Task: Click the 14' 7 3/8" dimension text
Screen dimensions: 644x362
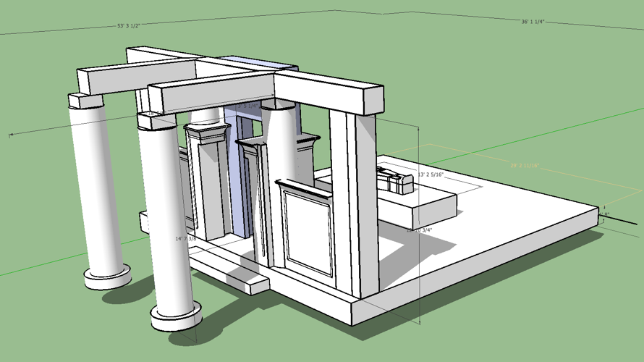Action: (x=186, y=238)
